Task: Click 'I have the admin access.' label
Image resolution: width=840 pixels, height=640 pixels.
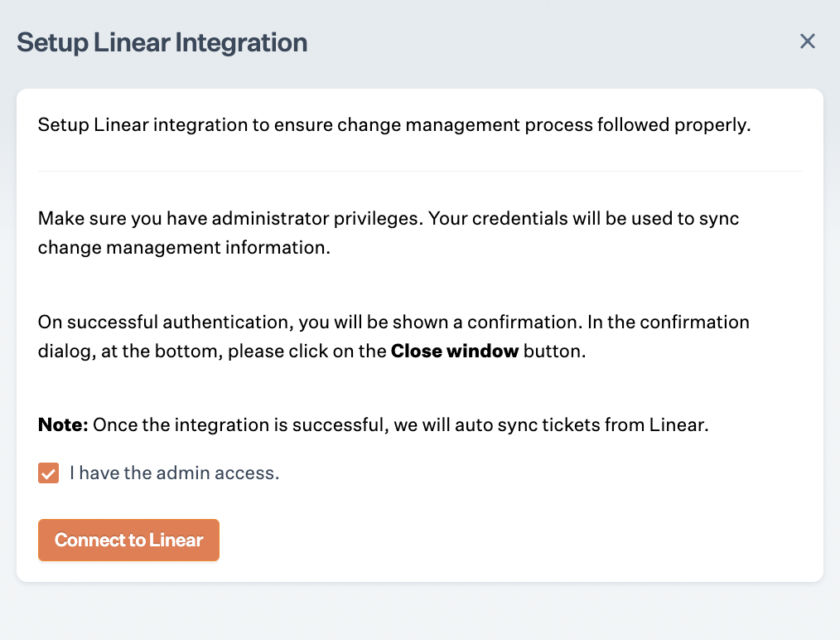Action: tap(175, 473)
